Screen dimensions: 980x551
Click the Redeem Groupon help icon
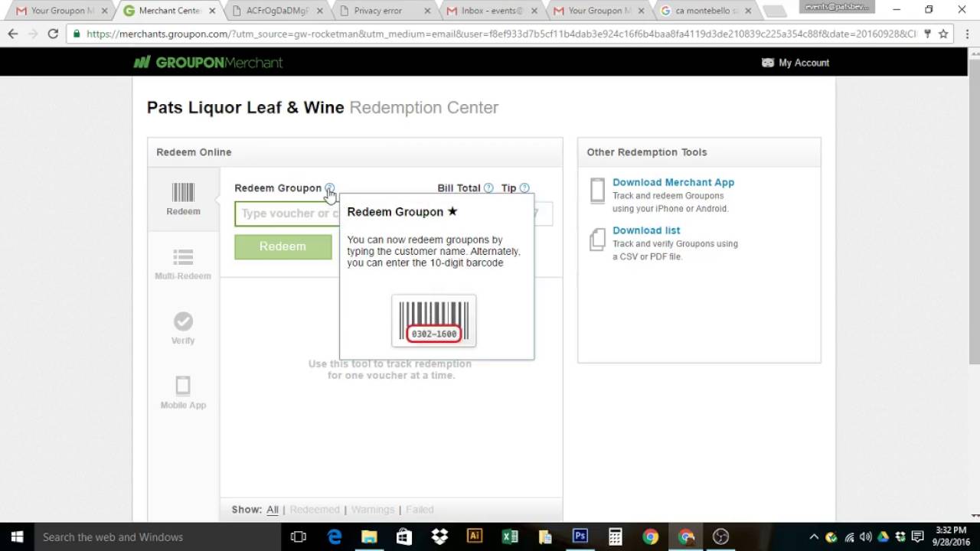point(329,188)
